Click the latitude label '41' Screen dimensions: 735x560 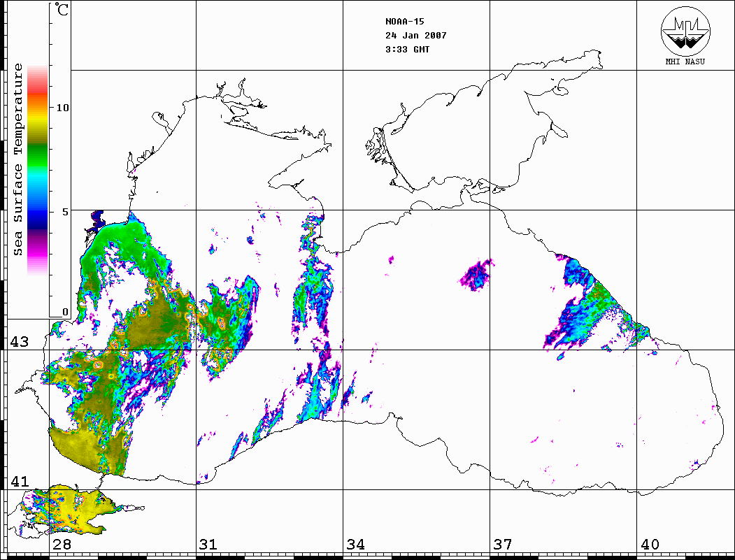pos(20,482)
